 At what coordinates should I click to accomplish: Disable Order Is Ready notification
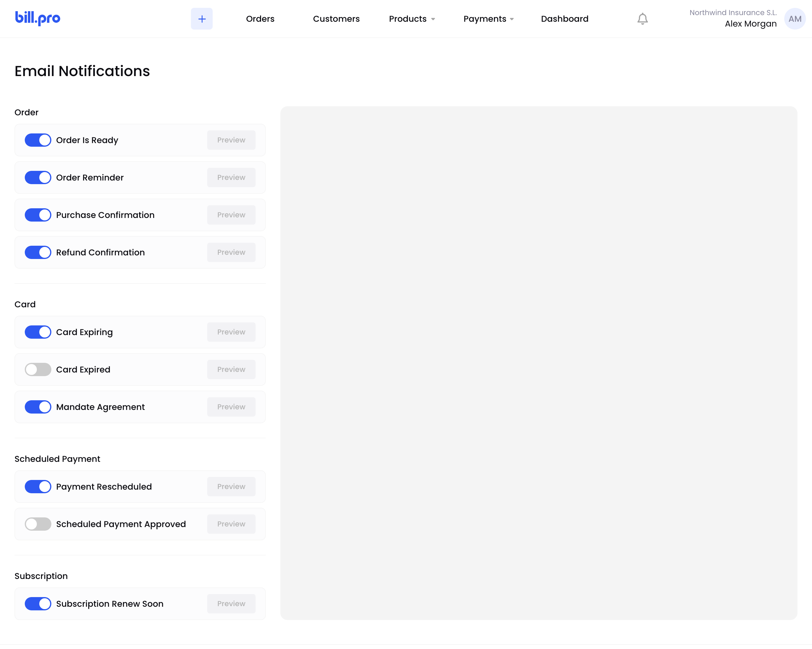coord(38,140)
